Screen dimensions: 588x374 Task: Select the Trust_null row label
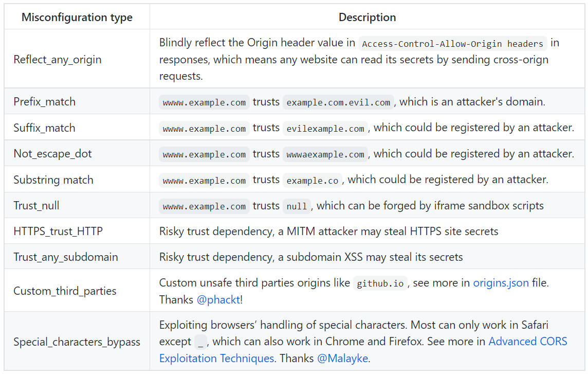(36, 206)
